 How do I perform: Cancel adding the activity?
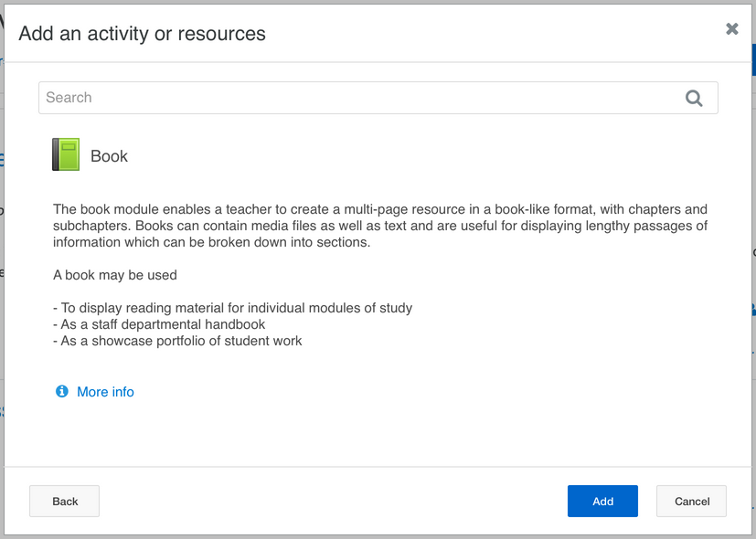[691, 501]
